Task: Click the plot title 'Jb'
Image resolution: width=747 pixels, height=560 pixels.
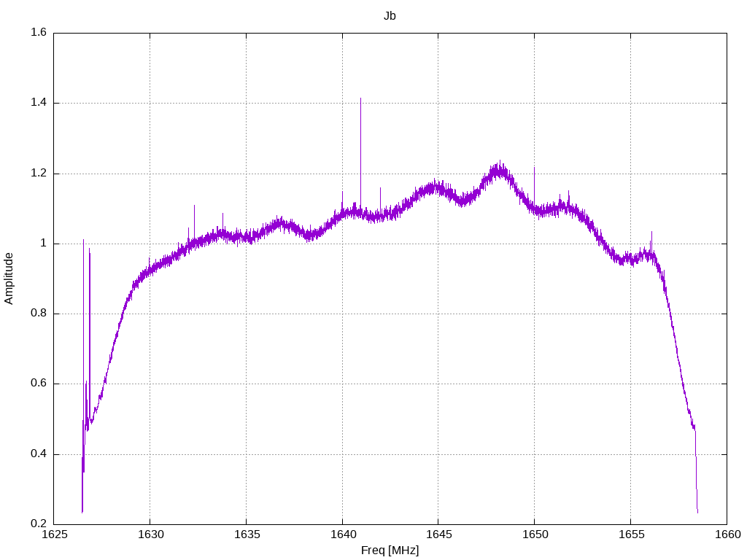Action: [x=390, y=16]
